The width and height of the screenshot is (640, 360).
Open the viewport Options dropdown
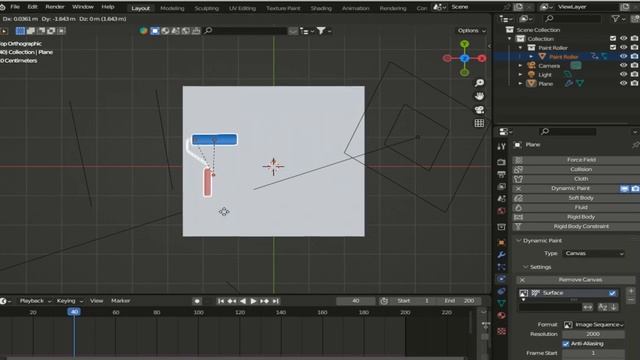click(x=471, y=31)
